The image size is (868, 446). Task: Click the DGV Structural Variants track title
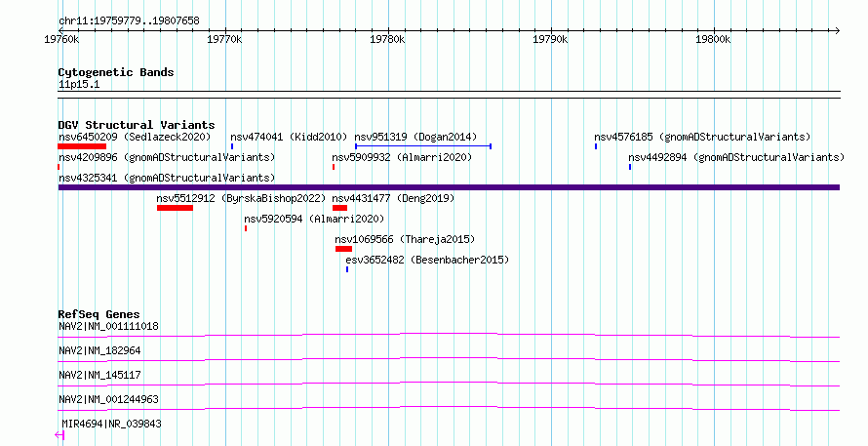click(x=137, y=125)
